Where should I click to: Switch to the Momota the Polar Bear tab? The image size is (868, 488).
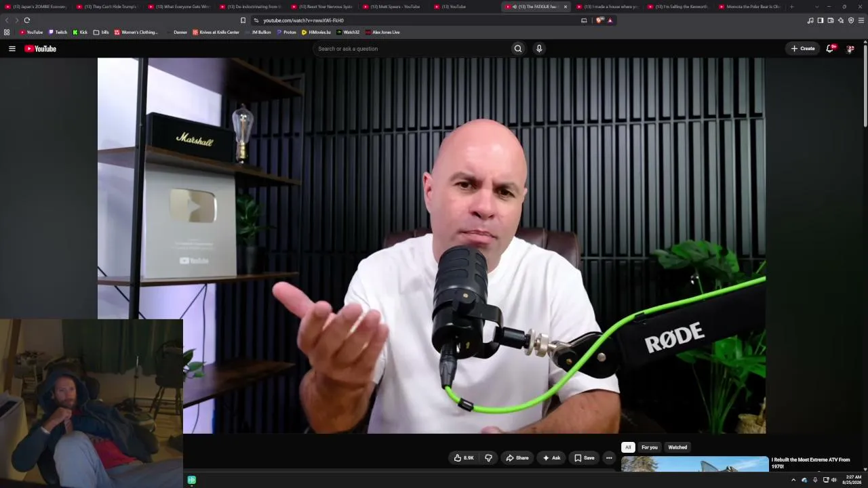click(x=749, y=7)
